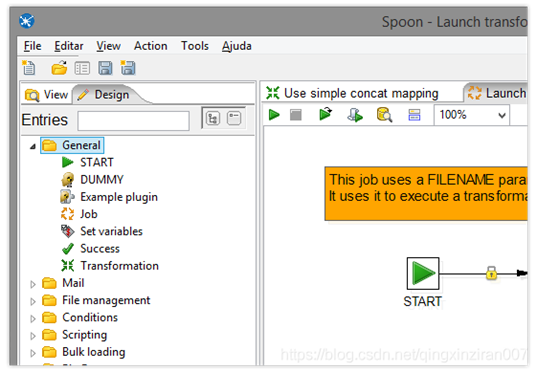Viewport: 537px width, 372px height.
Task: Click the Get SQL icon in canvas toolbar
Action: click(355, 115)
